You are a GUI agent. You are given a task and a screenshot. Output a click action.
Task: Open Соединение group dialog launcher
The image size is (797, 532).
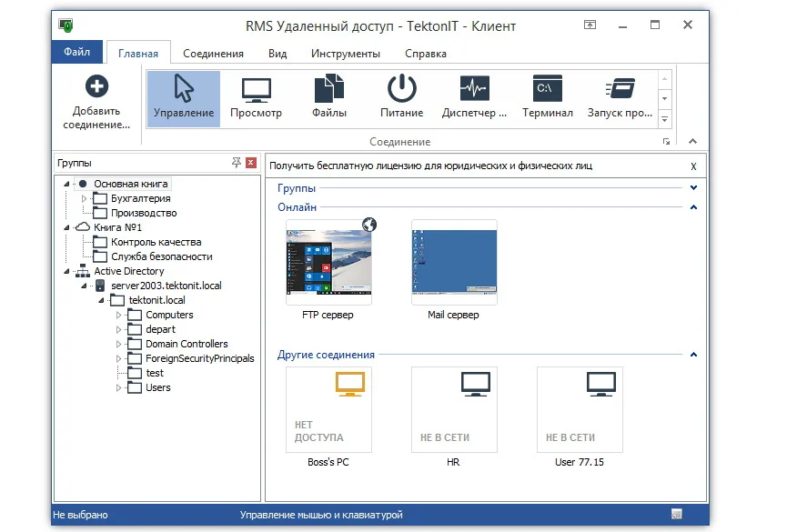pyautogui.click(x=666, y=142)
